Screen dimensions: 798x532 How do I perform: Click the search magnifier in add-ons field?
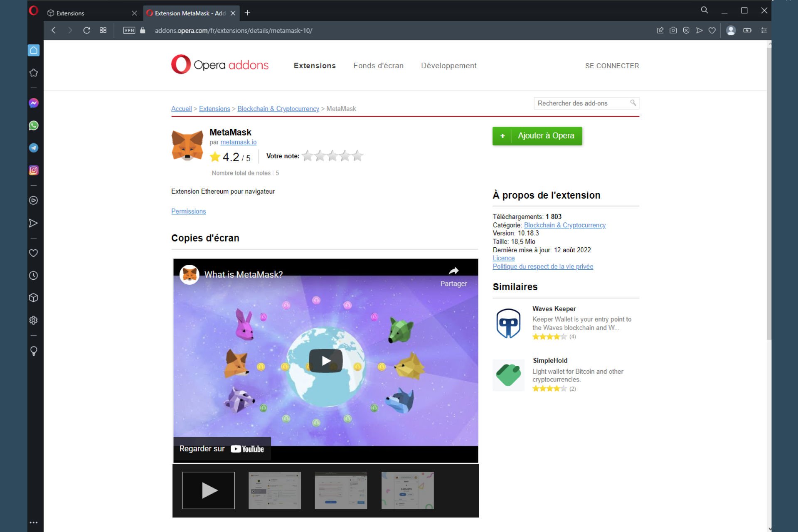pyautogui.click(x=633, y=103)
